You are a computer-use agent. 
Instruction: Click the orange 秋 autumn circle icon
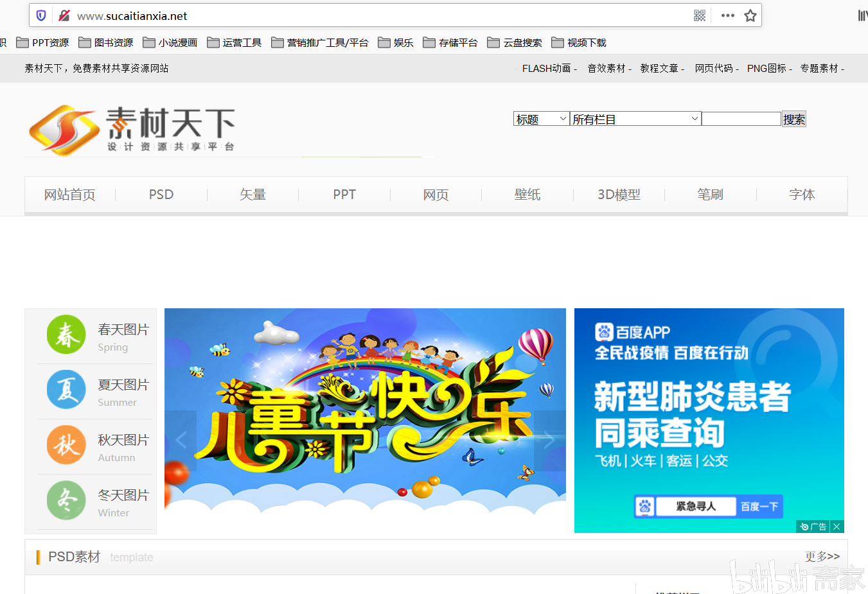tap(66, 445)
